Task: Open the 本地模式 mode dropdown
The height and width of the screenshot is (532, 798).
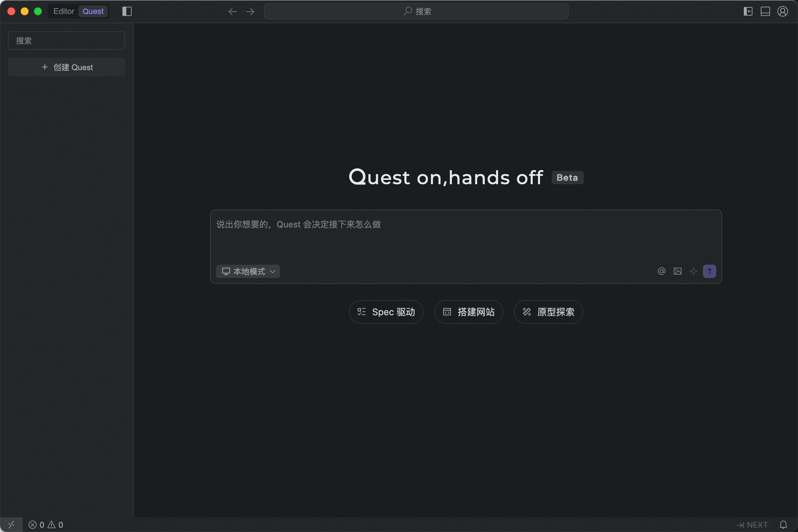Action: click(x=248, y=271)
